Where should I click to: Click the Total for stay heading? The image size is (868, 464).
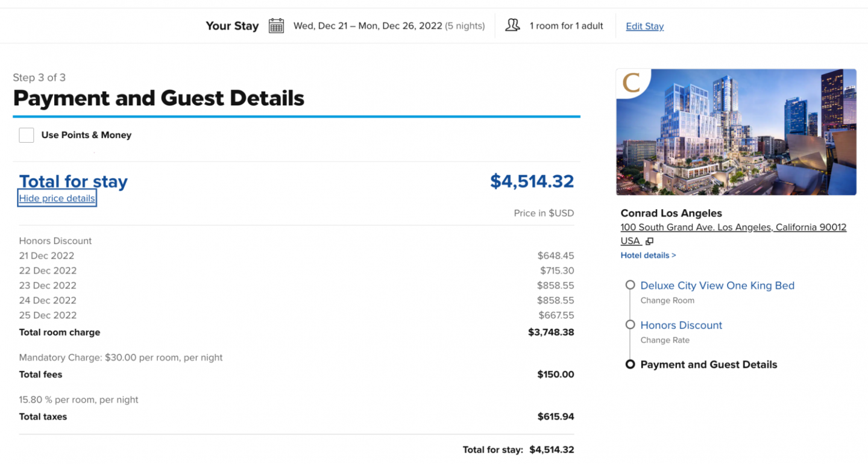(x=74, y=181)
